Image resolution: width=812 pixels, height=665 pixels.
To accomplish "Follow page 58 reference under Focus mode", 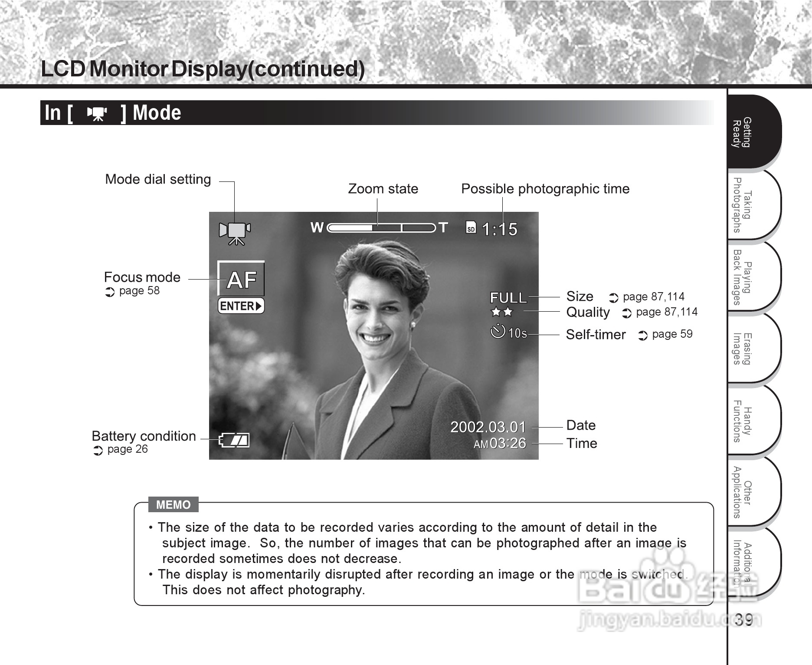I will coord(139,291).
